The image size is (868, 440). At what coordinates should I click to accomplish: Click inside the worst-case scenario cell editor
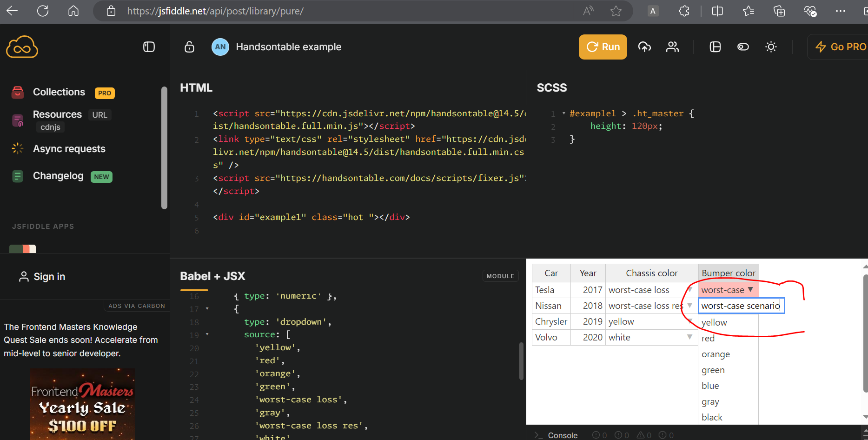[742, 306]
